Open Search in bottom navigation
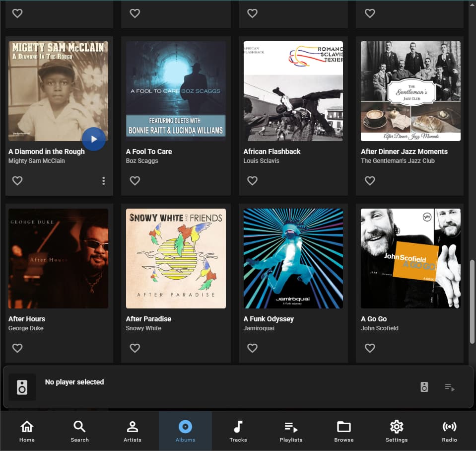Image resolution: width=476 pixels, height=451 pixels. coord(79,431)
